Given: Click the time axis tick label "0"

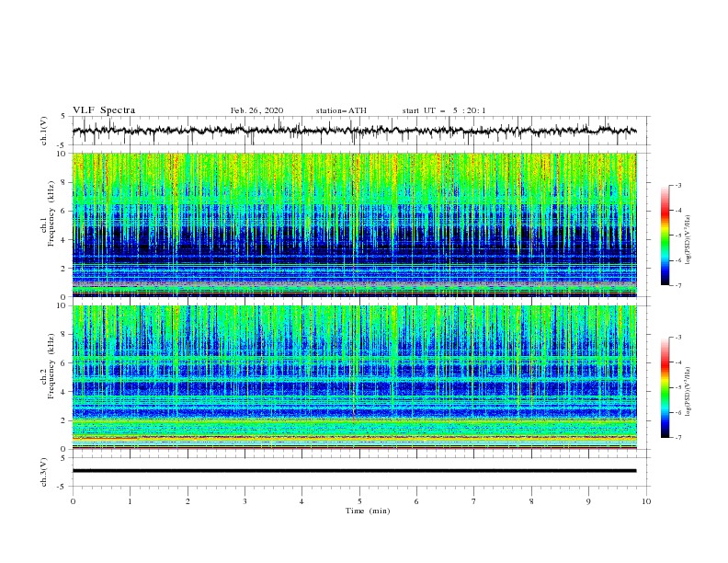Looking at the screenshot, I should point(73,501).
